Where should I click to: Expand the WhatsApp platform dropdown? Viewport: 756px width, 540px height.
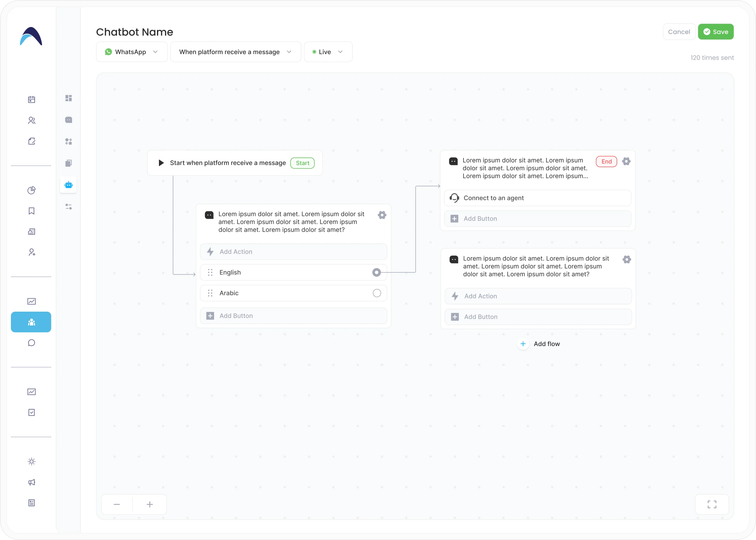click(x=132, y=52)
